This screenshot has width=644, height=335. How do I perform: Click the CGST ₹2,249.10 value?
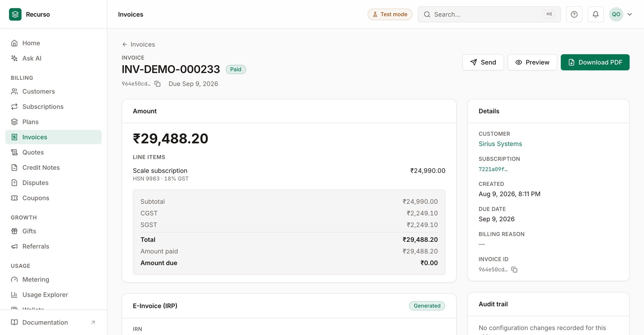point(422,213)
